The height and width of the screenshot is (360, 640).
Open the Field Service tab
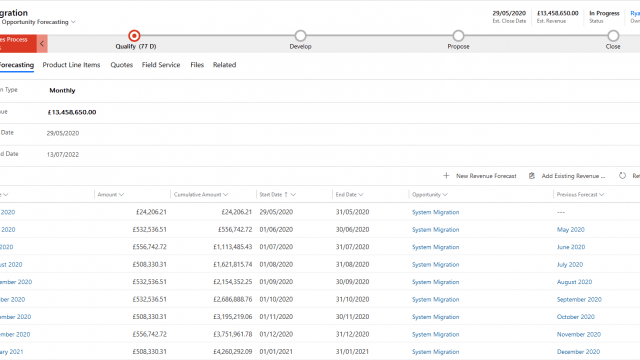click(161, 65)
